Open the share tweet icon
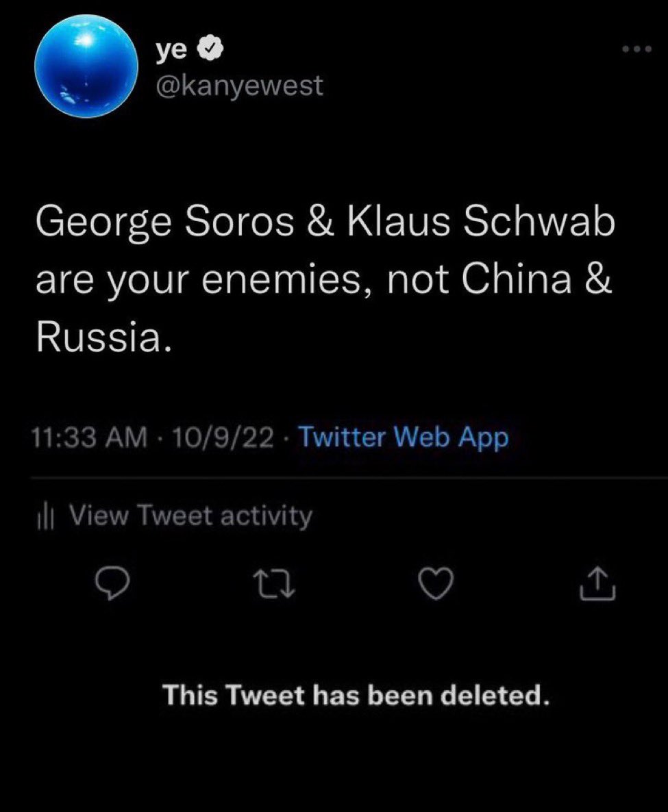The height and width of the screenshot is (812, 668). pos(597,583)
